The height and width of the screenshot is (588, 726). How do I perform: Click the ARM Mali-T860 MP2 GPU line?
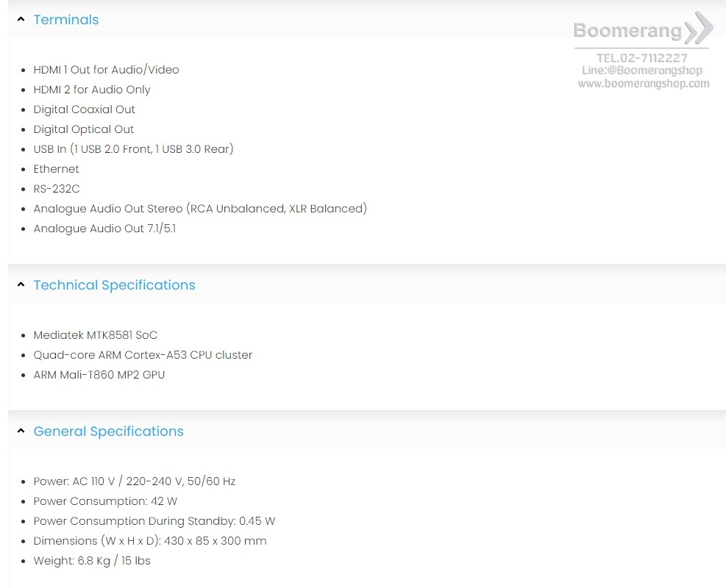(x=99, y=375)
